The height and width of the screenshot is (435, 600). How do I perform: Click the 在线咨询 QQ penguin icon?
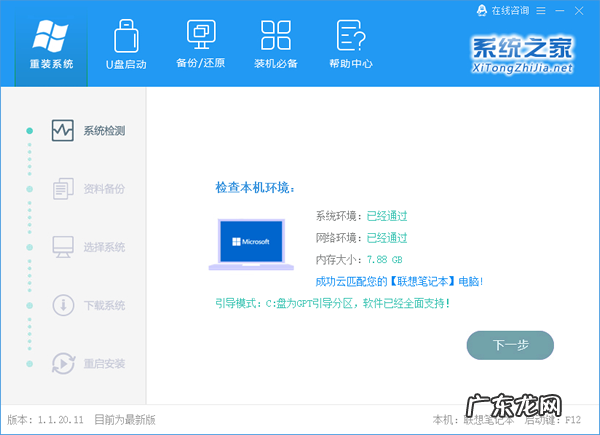[x=482, y=10]
